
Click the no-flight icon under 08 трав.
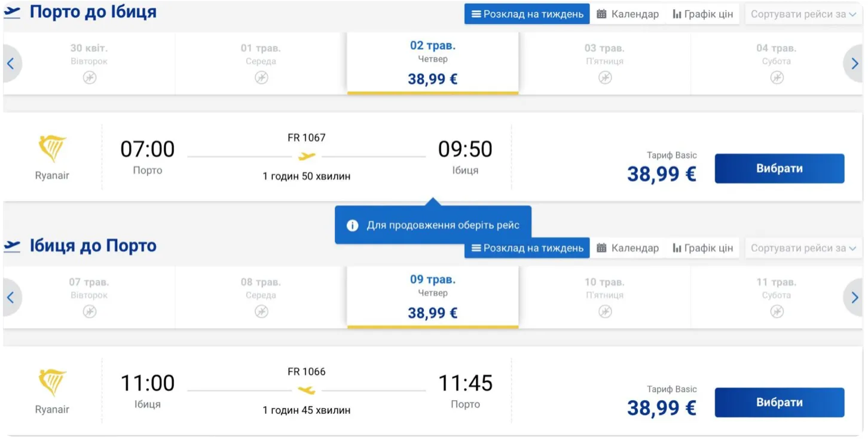click(x=261, y=312)
